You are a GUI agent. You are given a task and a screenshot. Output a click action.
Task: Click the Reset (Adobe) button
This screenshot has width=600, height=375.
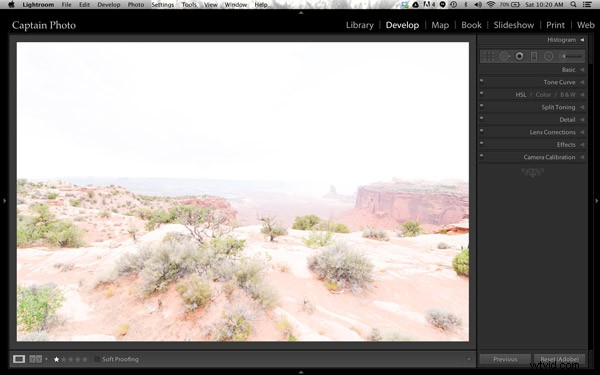559,359
